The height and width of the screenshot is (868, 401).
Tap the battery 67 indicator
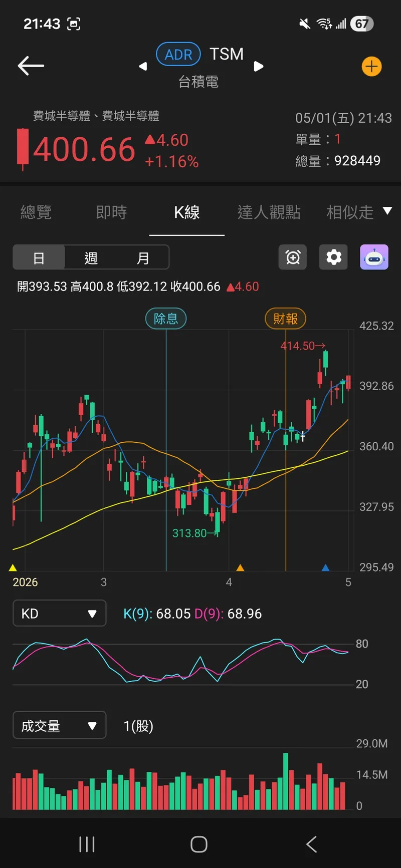click(362, 24)
